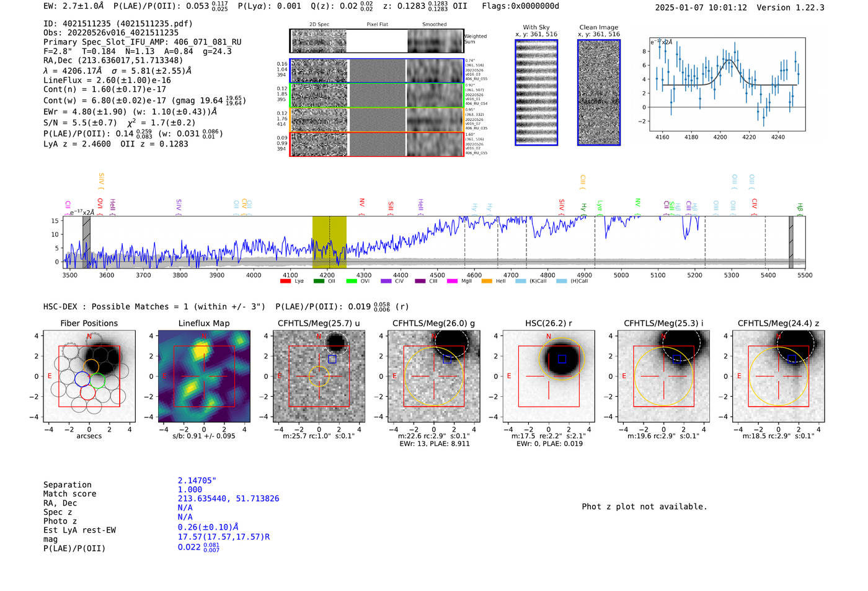Click the EWr: 13, PLAE: 8.911 caption
Image resolution: width=868 pixels, height=591 pixels.
pyautogui.click(x=434, y=443)
